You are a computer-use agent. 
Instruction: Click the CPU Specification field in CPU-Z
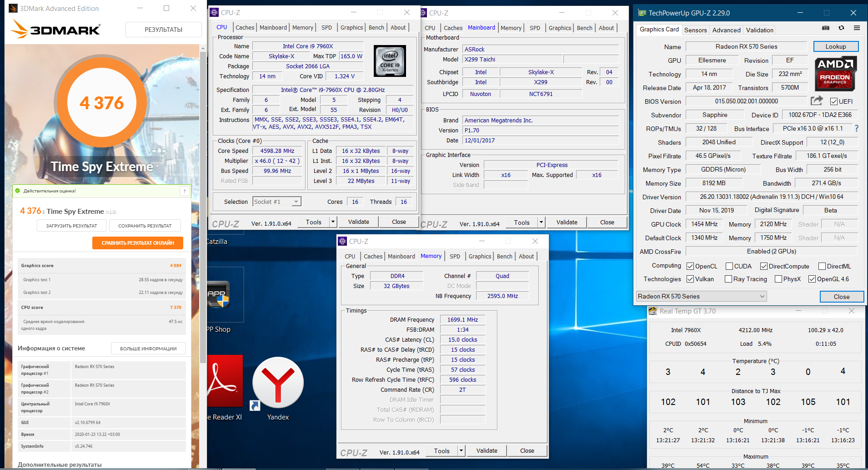click(333, 90)
